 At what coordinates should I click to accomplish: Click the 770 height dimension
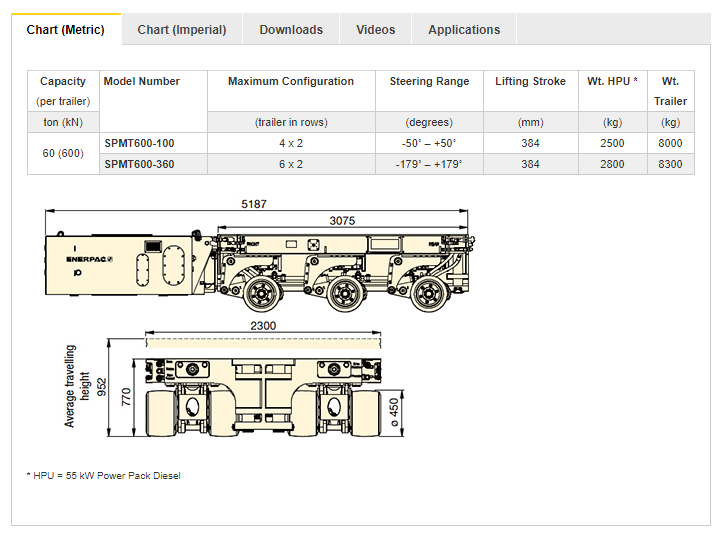point(126,397)
